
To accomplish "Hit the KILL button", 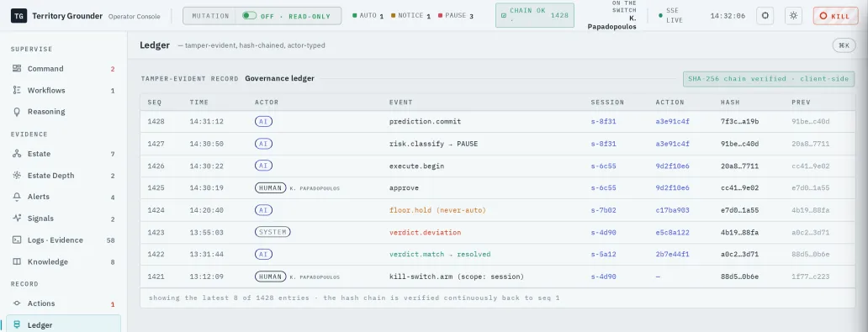I will (835, 16).
